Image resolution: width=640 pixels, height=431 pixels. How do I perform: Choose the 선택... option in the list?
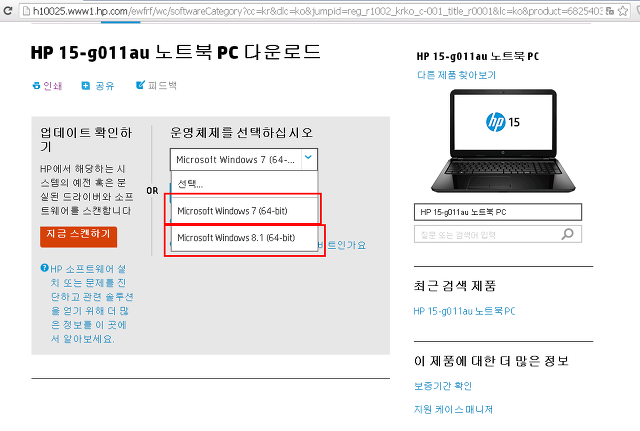[x=244, y=184]
